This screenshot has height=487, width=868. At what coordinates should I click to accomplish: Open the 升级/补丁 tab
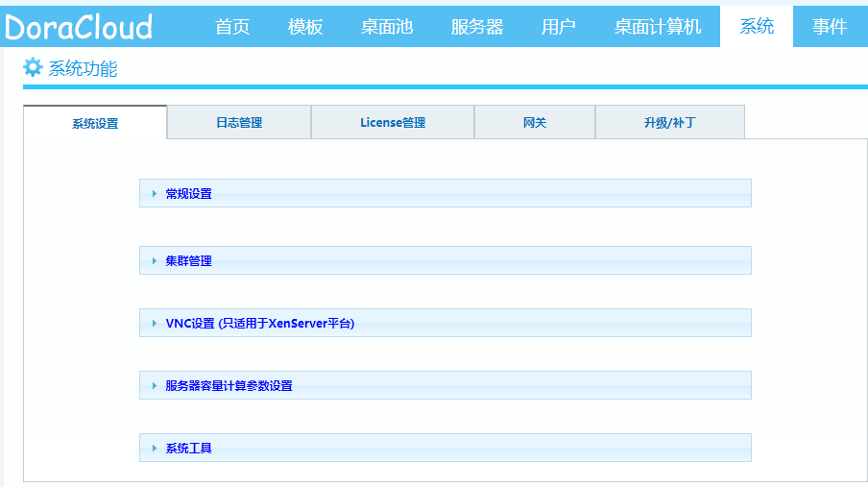[x=670, y=122]
